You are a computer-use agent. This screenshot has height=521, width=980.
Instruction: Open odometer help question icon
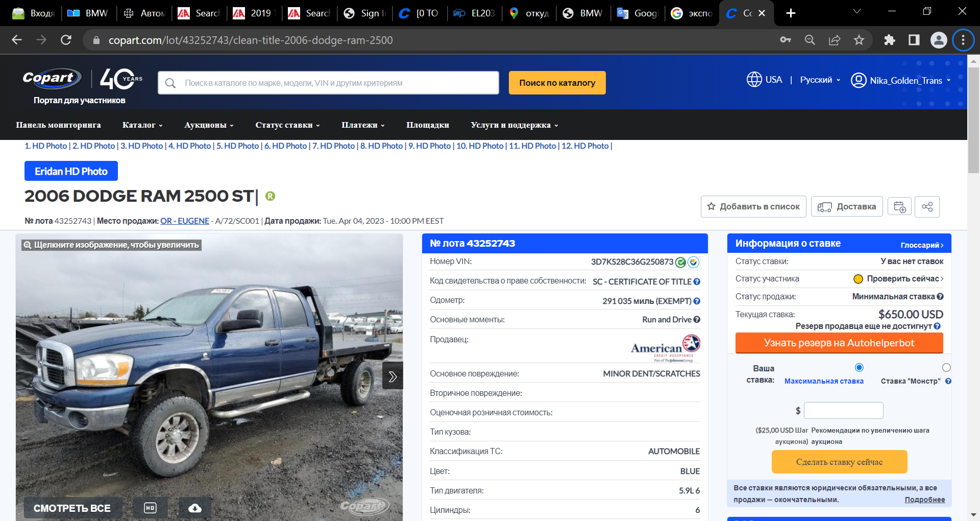(697, 301)
